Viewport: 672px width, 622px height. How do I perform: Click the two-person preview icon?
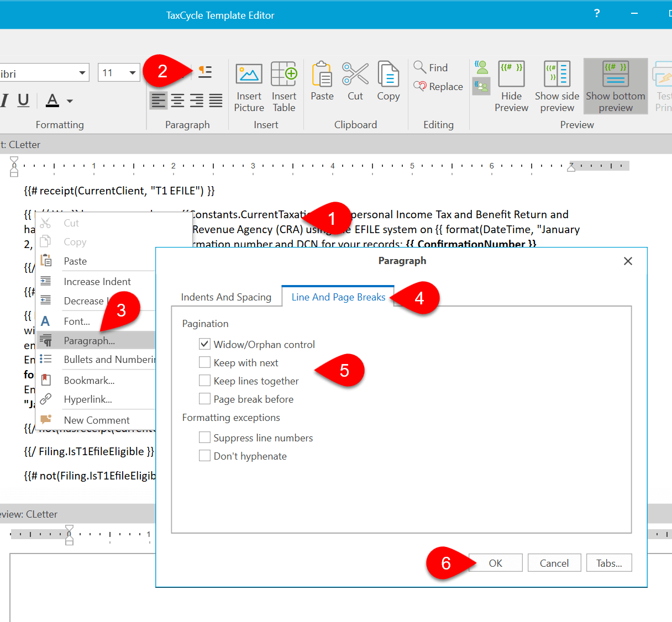coord(481,86)
